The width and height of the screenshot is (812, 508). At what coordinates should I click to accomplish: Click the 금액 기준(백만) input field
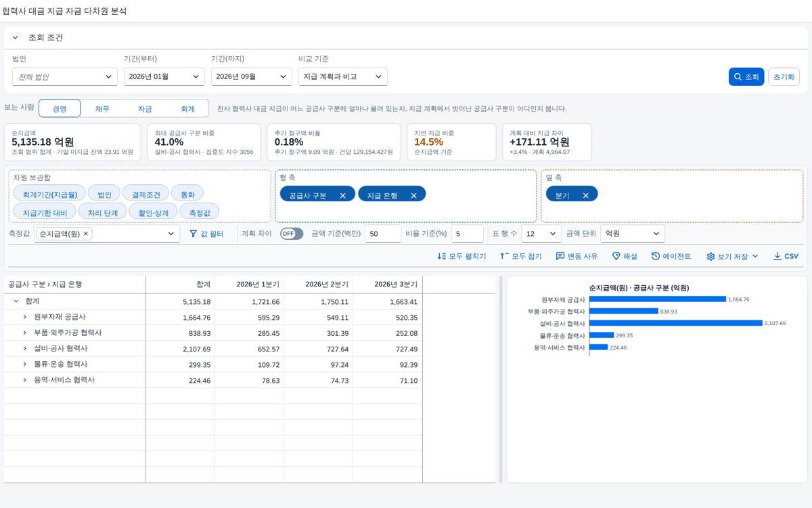pyautogui.click(x=382, y=234)
